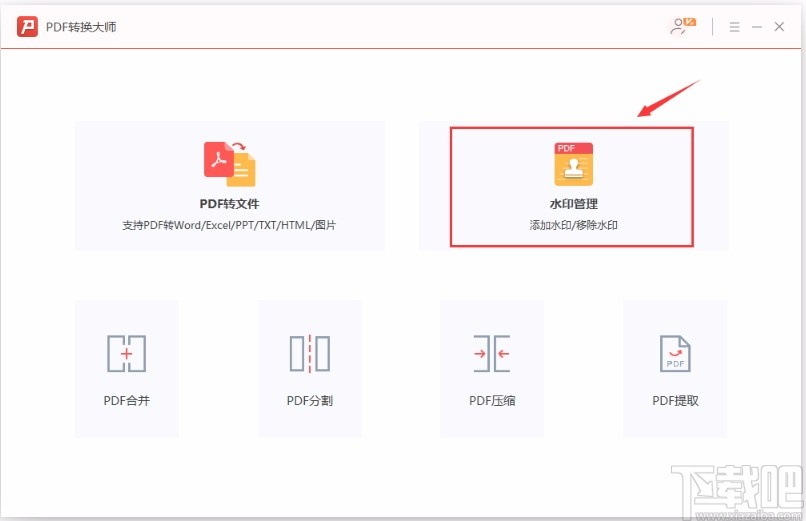Viewport: 806px width, 521px height.
Task: Click the 水印管理 stamp icon
Action: [574, 164]
